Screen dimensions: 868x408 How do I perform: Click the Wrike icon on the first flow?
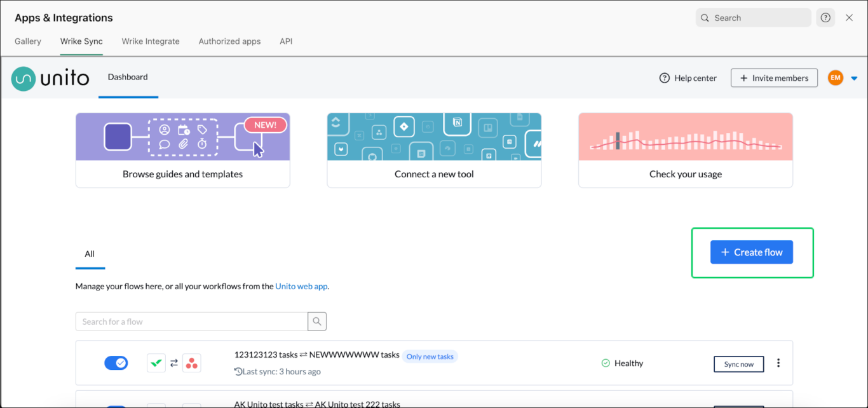click(156, 363)
